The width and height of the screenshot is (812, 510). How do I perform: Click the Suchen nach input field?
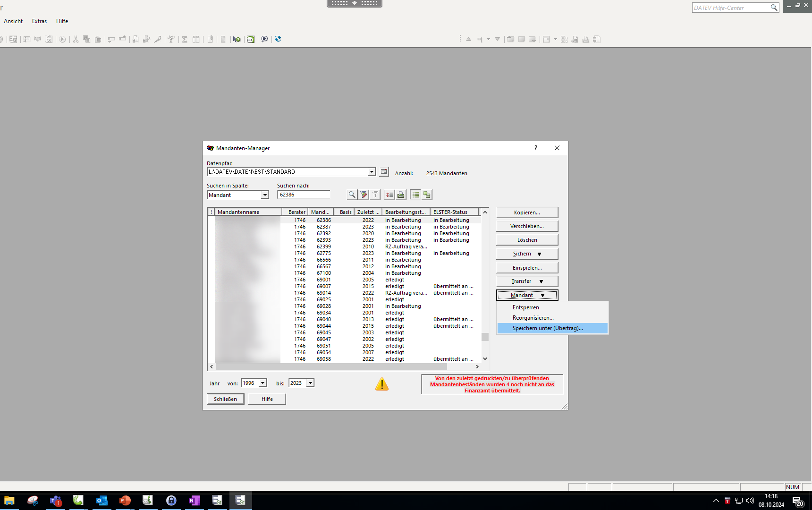point(304,195)
